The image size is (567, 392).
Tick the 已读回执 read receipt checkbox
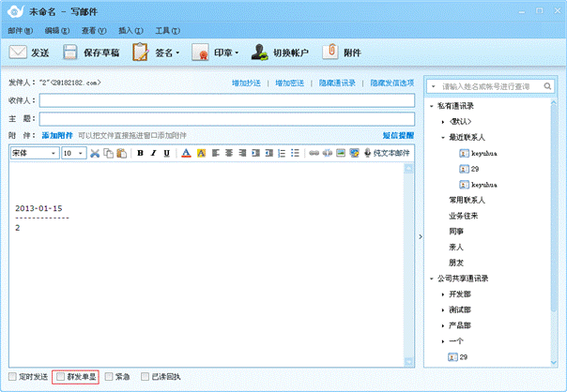pyautogui.click(x=145, y=377)
